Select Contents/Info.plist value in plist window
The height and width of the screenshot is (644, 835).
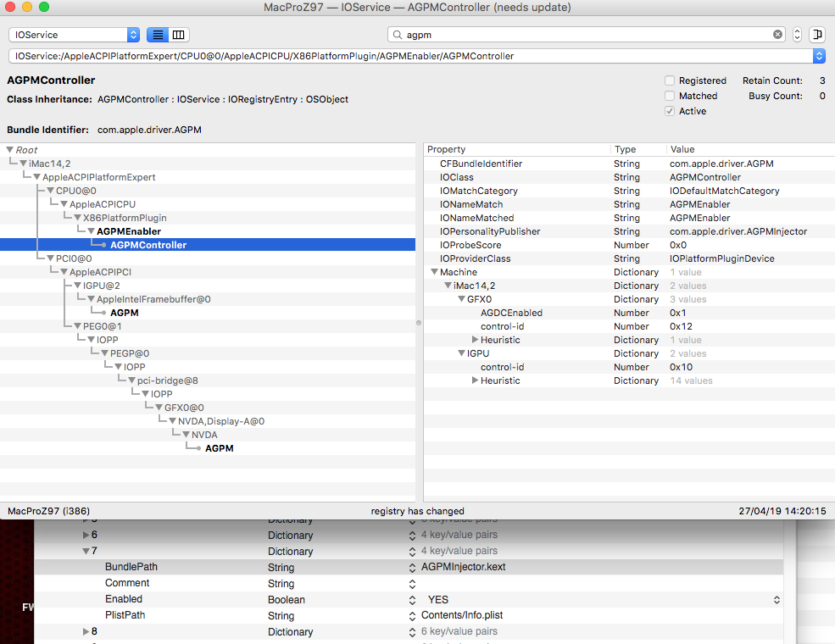pos(462,615)
